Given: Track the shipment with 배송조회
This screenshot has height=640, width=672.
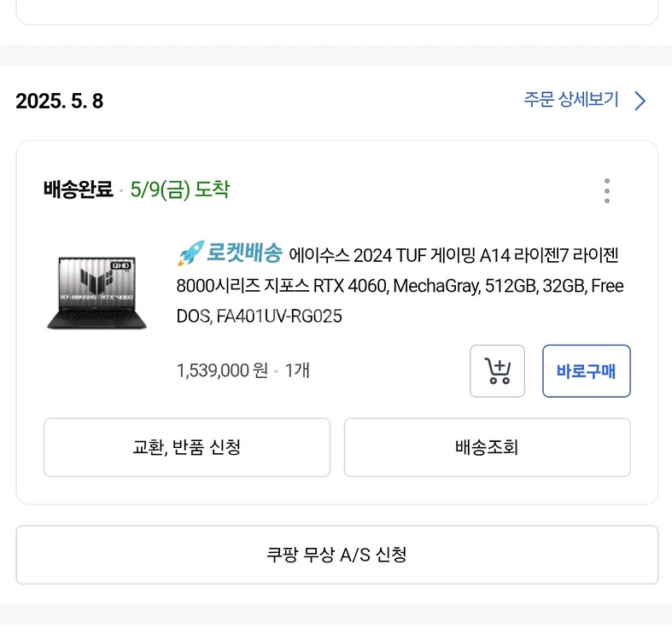Looking at the screenshot, I should [487, 447].
